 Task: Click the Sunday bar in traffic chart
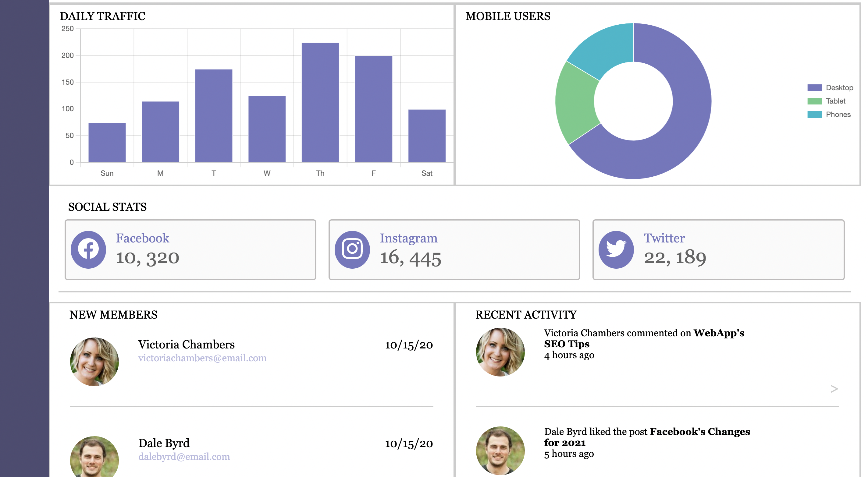(107, 143)
